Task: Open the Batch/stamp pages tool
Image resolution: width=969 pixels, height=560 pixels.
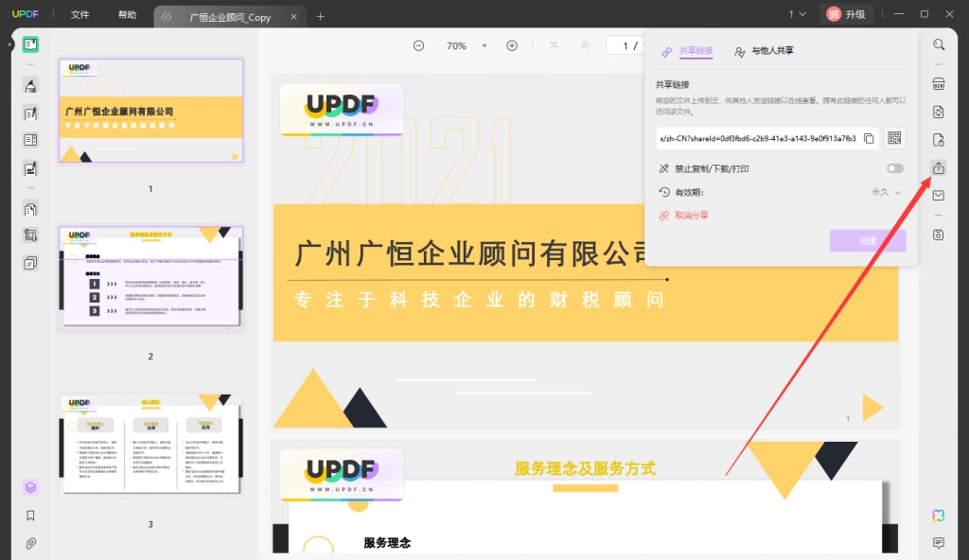Action: click(30, 263)
